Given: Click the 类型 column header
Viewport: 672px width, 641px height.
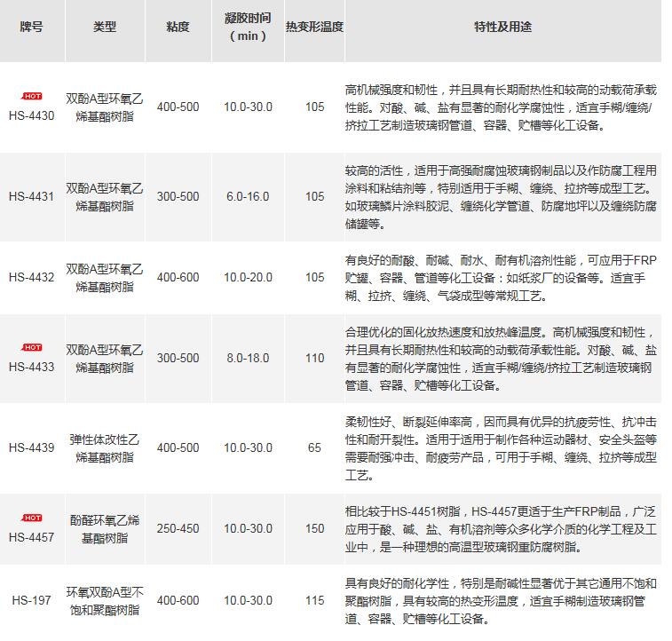Looking at the screenshot, I should tap(105, 27).
